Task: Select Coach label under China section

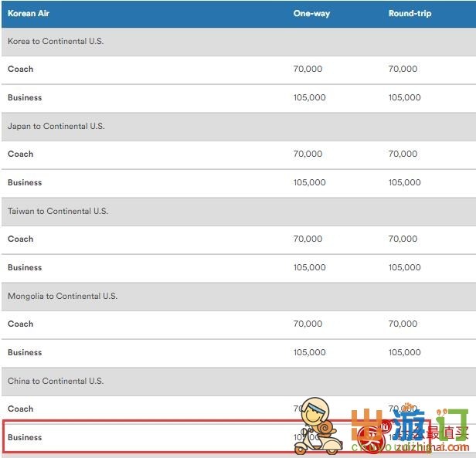Action: coord(20,409)
